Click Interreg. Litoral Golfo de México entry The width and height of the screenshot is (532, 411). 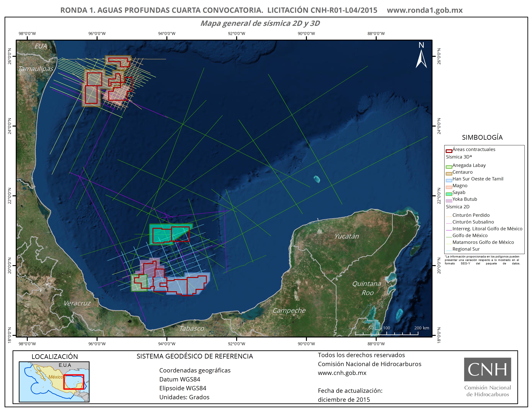click(x=484, y=229)
